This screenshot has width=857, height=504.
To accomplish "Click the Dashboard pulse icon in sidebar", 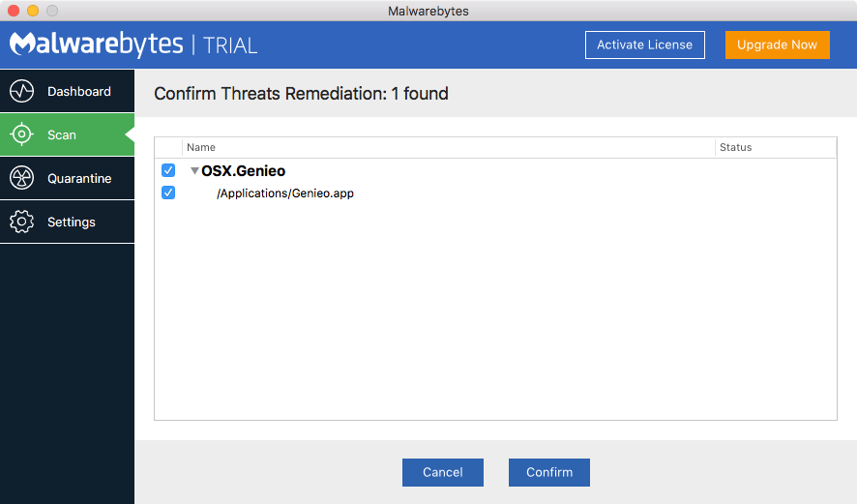I will [21, 92].
